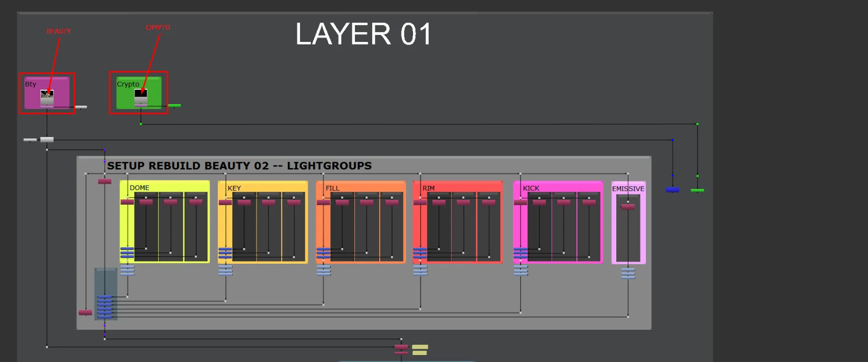Select the orange FILL backdrop label
868x362 pixels.
click(x=332, y=189)
